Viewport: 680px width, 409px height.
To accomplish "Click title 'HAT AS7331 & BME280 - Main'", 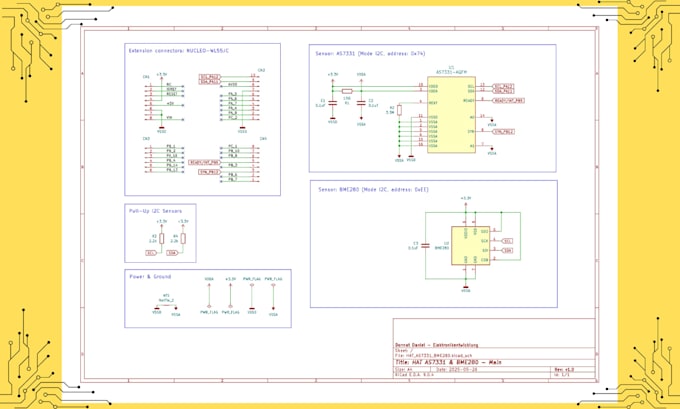I will tap(448, 362).
